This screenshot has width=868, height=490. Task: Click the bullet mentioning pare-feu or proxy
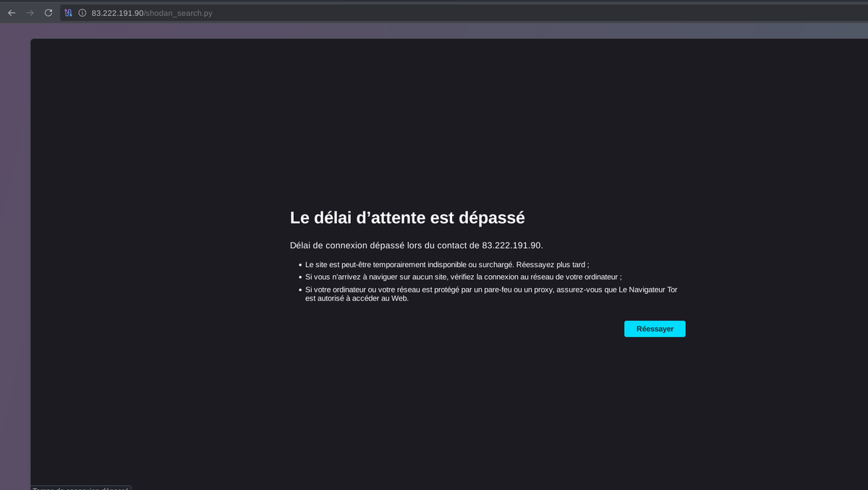click(x=491, y=294)
